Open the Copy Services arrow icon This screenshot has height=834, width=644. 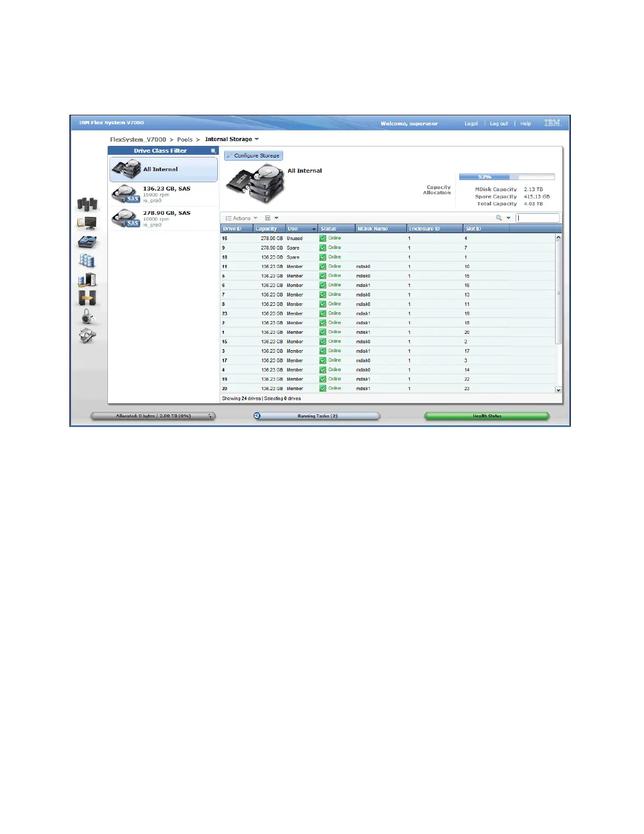click(x=87, y=298)
